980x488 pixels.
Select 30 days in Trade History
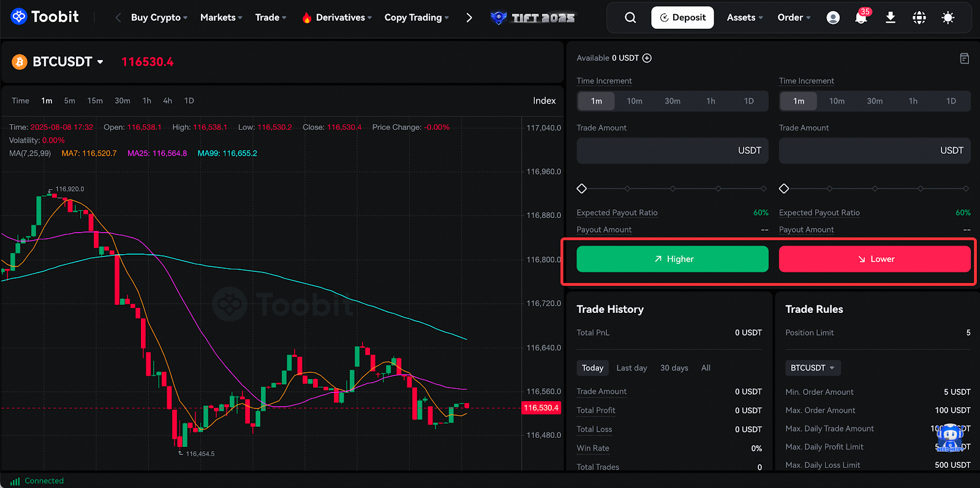[674, 368]
